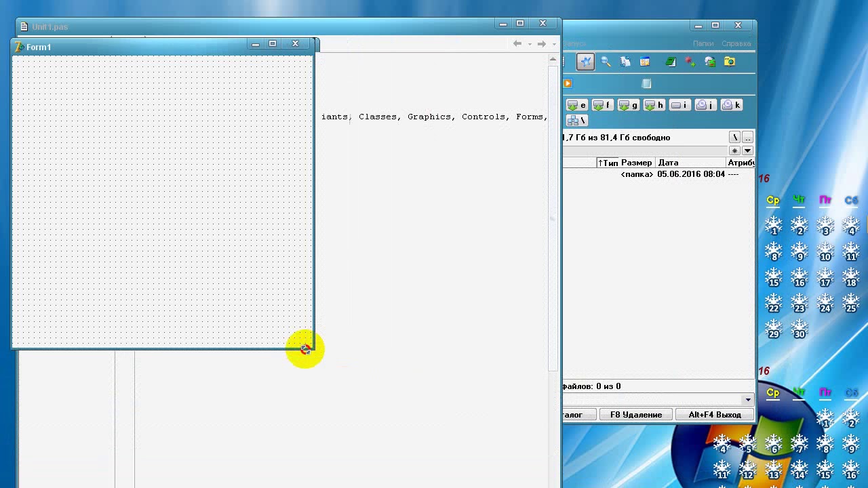The height and width of the screenshot is (488, 868).
Task: Switch to drive g in Total Commander
Action: (628, 105)
